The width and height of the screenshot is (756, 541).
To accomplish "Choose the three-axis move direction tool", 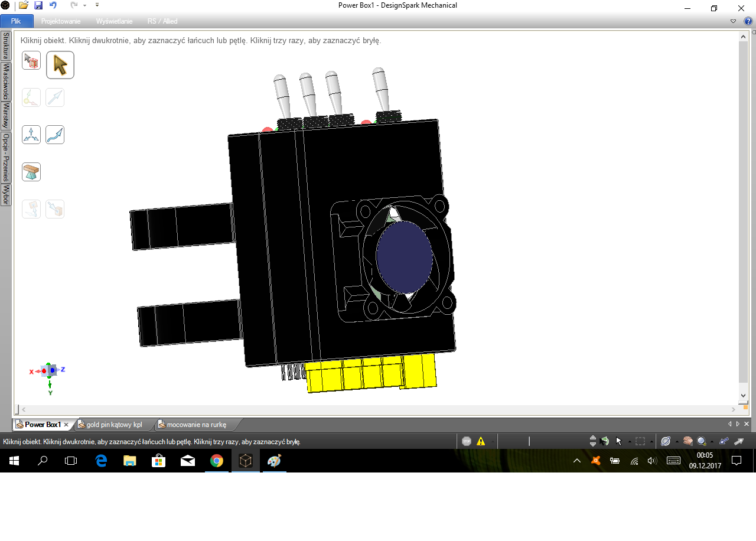I will pos(31,135).
